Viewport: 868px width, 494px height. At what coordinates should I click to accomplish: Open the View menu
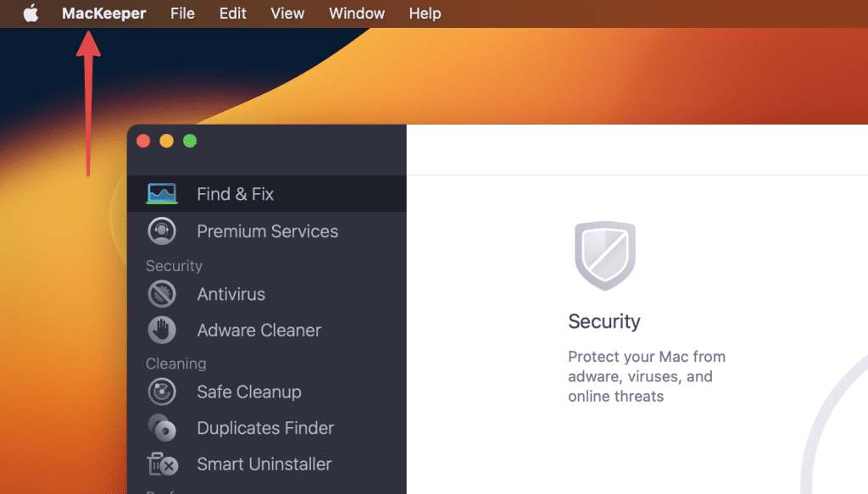(x=287, y=14)
